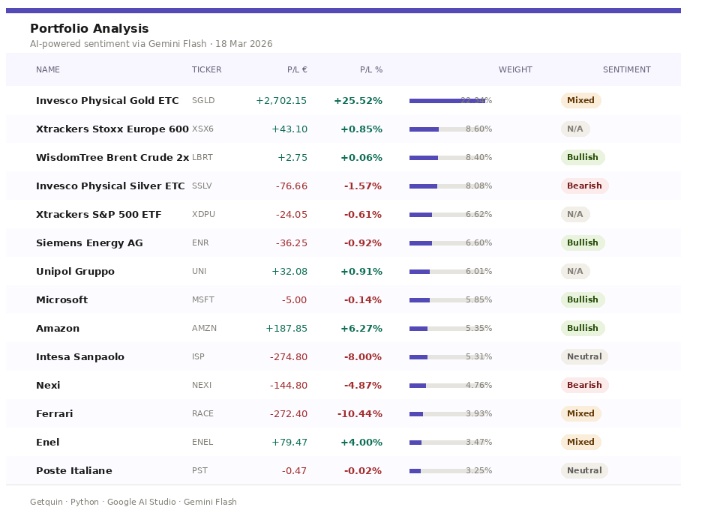Screen dimensions: 724x514
Task: Open the Siemens Energy AG row
Action: (89, 243)
